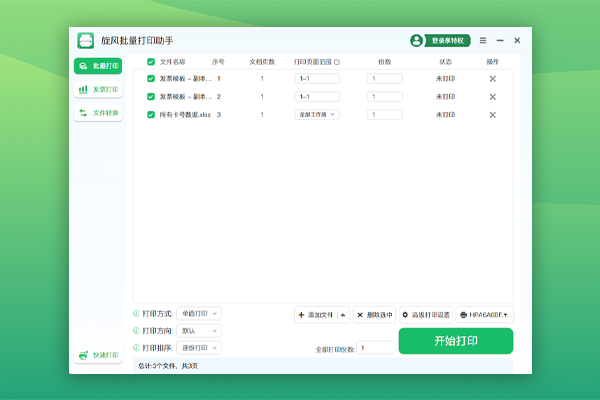This screenshot has width=600, height=400.
Task: Click the X icon for row 2
Action: [492, 97]
